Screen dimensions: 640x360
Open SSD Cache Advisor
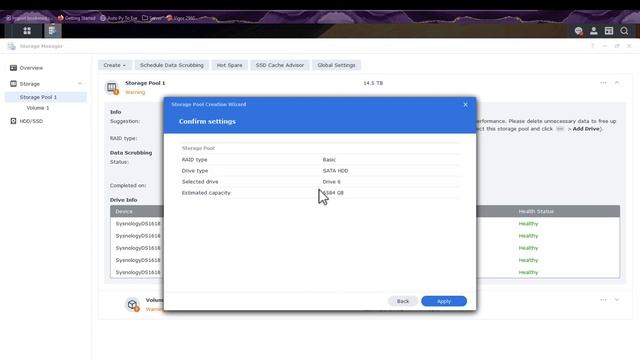point(280,65)
